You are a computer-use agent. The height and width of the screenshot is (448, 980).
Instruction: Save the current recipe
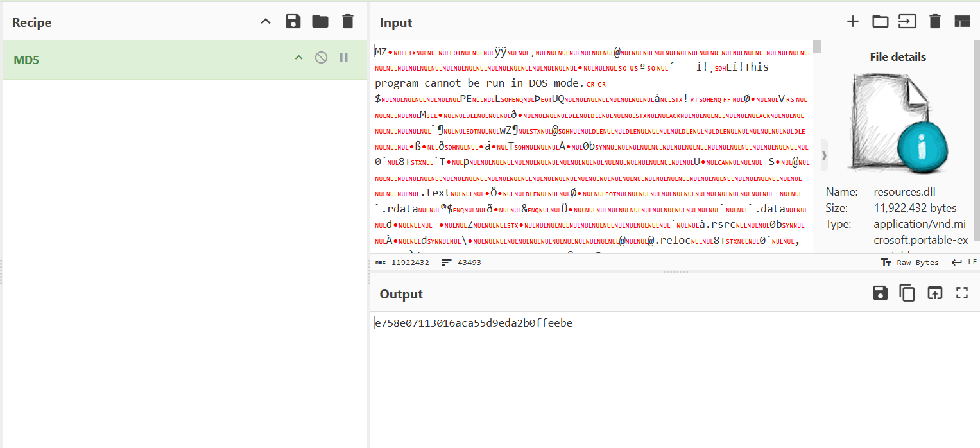tap(293, 22)
